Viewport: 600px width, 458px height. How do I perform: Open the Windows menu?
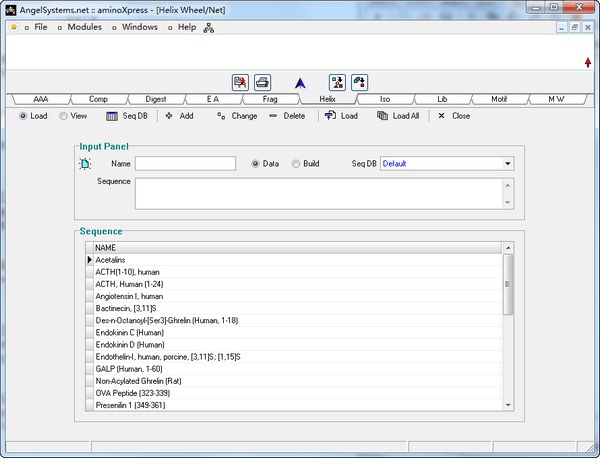(x=139, y=27)
